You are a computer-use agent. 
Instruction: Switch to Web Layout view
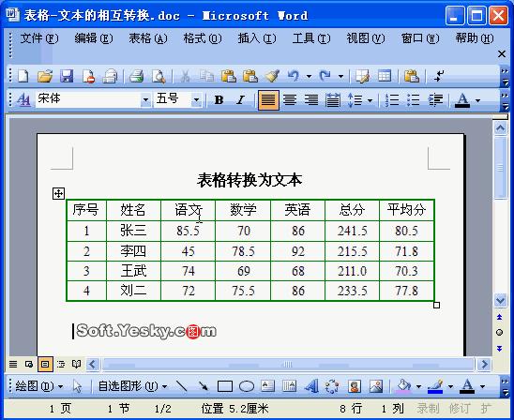coord(29,365)
